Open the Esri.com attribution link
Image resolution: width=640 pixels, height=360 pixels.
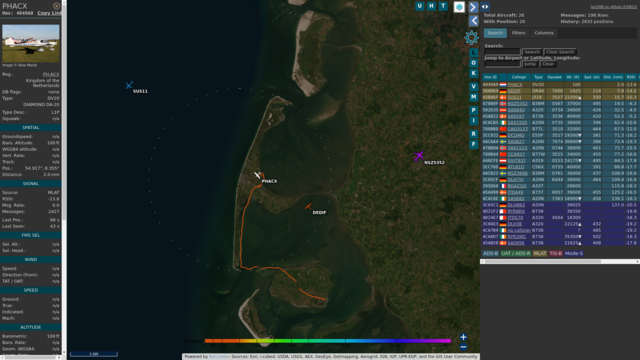217,357
